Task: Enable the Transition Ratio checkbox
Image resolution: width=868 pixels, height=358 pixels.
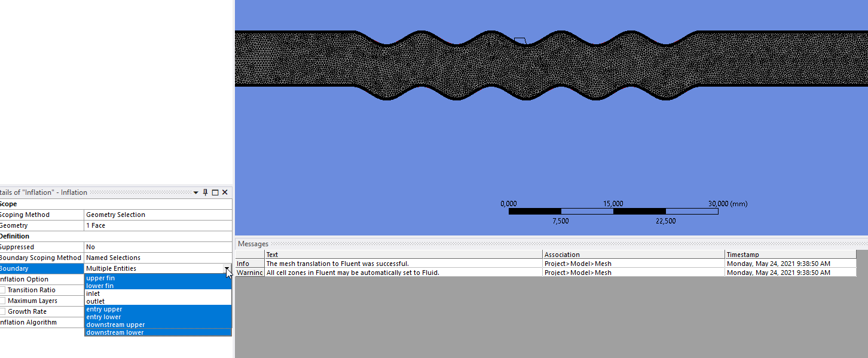Action: [x=2, y=290]
